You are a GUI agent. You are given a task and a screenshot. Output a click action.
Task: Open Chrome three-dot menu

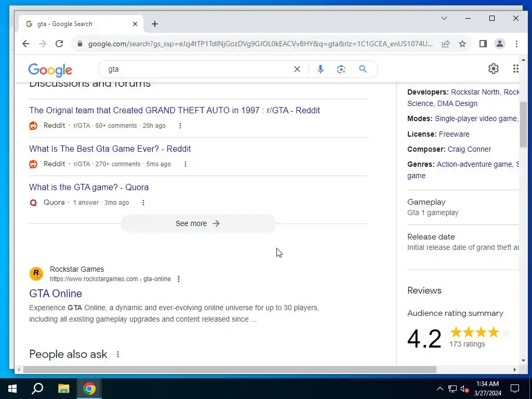pyautogui.click(x=516, y=44)
